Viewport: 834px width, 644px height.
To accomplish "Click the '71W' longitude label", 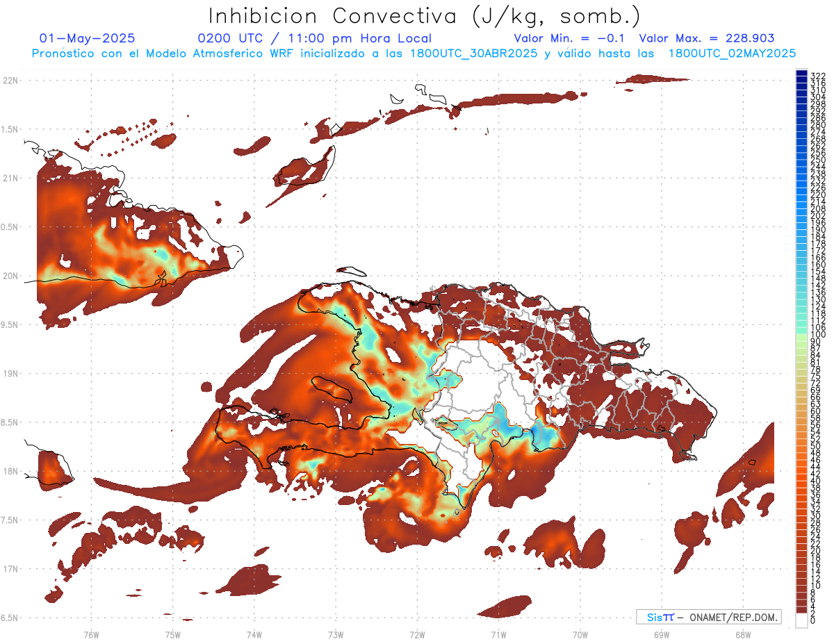I will point(498,634).
